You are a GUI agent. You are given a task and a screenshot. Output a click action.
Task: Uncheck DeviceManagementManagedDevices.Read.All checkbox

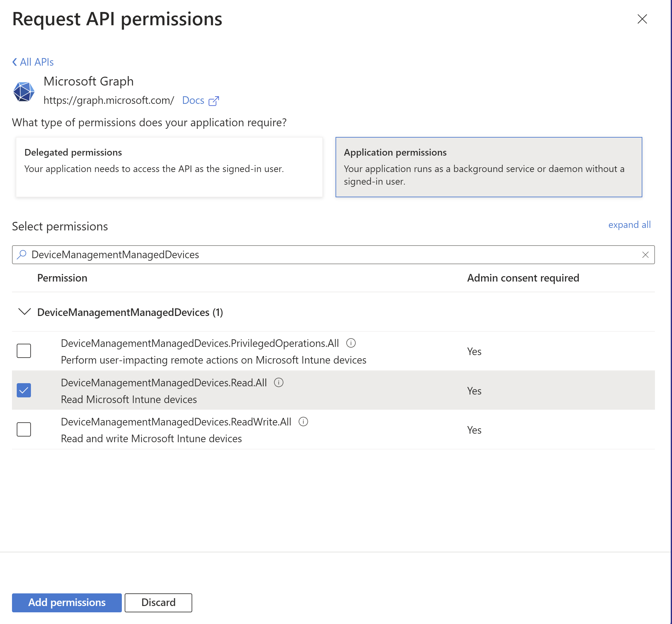(24, 390)
